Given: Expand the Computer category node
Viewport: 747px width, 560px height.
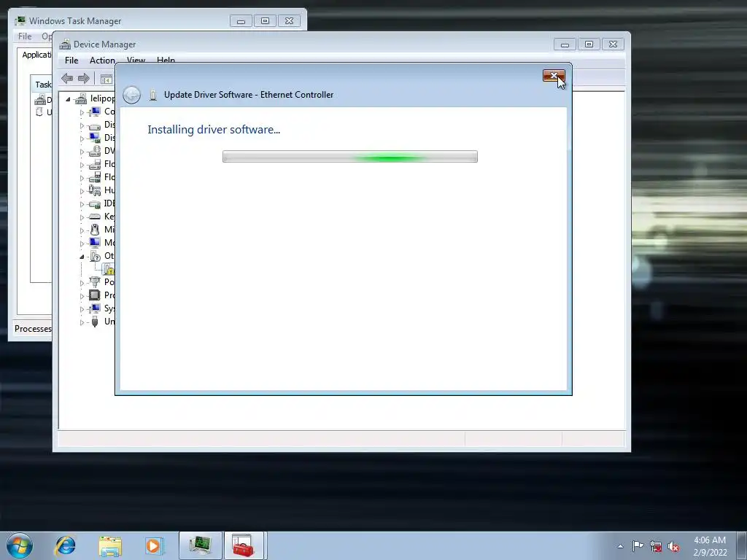Looking at the screenshot, I should pos(82,112).
